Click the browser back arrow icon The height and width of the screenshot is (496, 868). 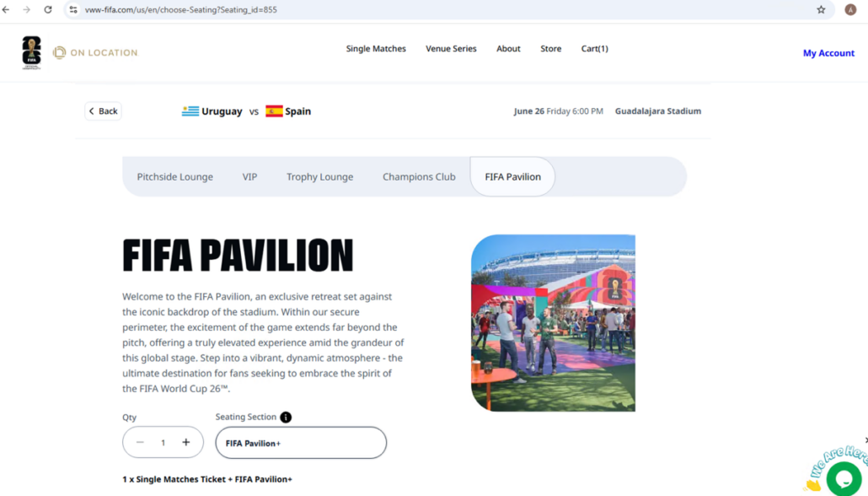click(6, 9)
